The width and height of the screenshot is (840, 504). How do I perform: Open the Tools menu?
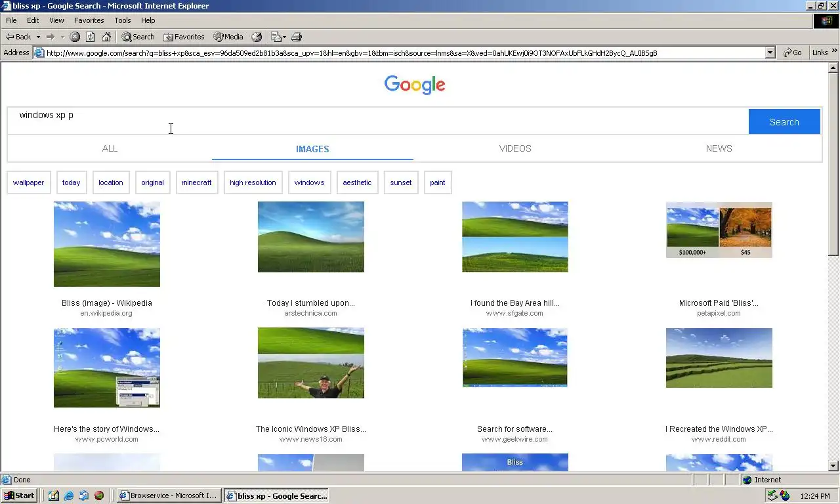123,20
